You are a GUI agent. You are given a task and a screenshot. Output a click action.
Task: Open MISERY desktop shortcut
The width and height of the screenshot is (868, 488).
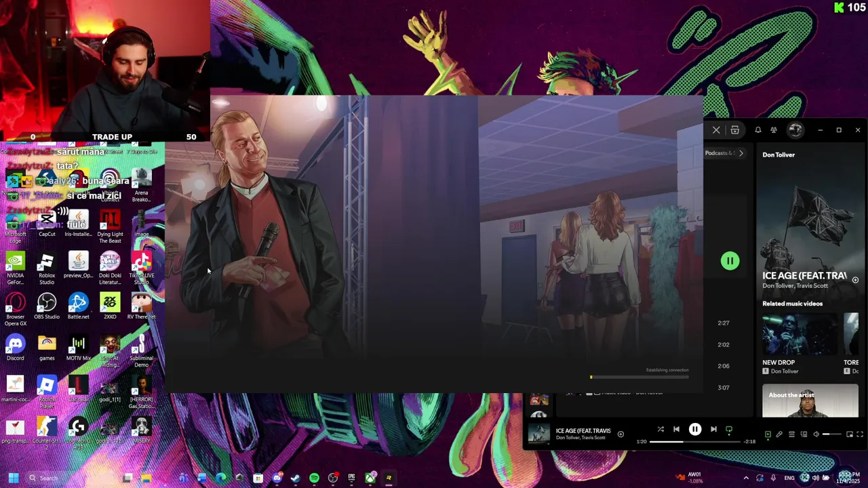141,430
